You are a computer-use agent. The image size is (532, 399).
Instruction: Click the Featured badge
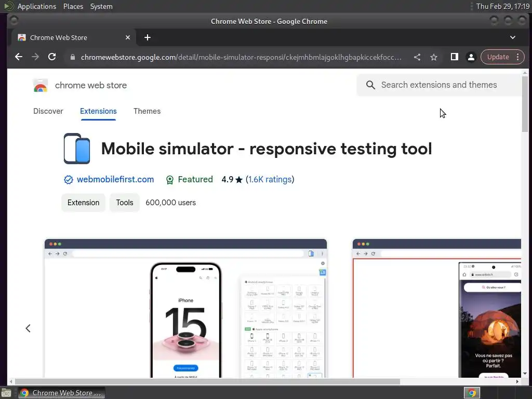coord(189,179)
